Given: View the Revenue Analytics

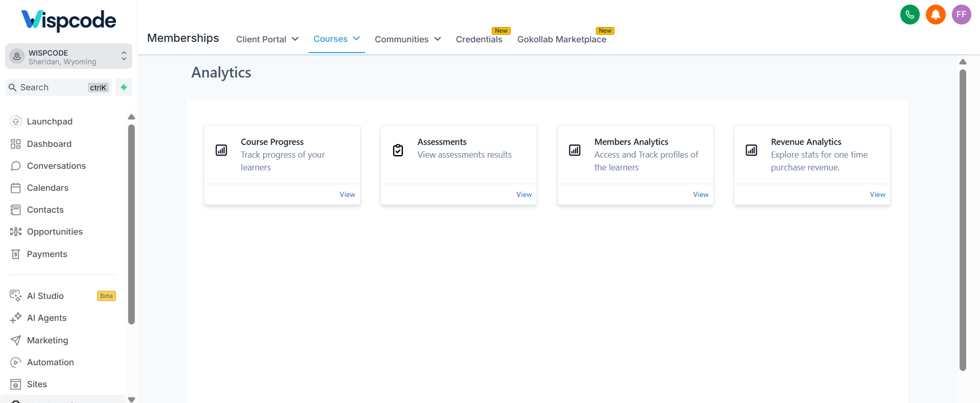Looking at the screenshot, I should pyautogui.click(x=877, y=194).
